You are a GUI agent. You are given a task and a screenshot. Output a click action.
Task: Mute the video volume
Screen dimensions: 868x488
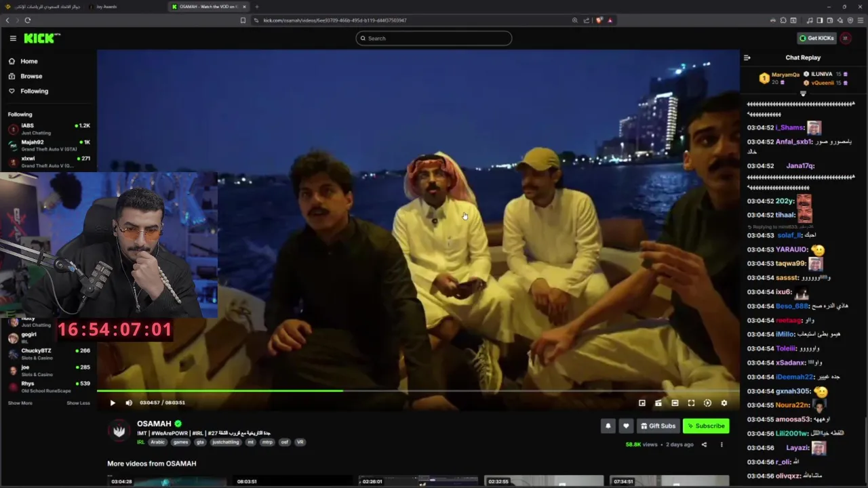click(129, 403)
